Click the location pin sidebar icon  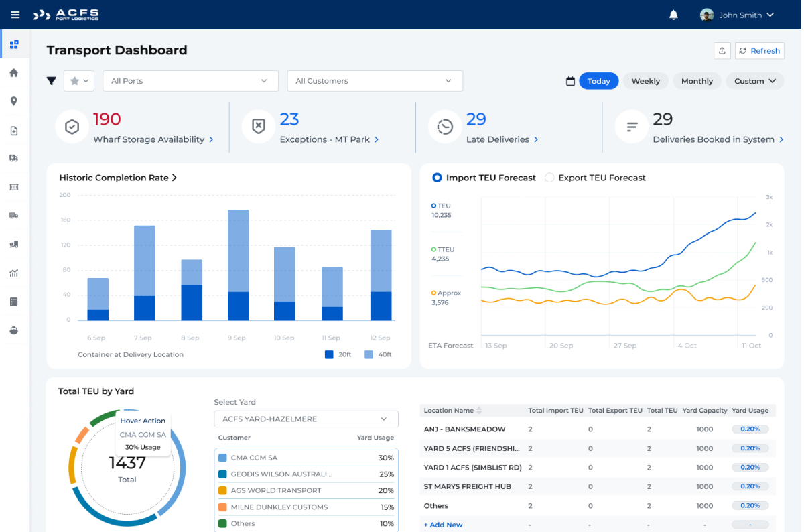click(13, 101)
